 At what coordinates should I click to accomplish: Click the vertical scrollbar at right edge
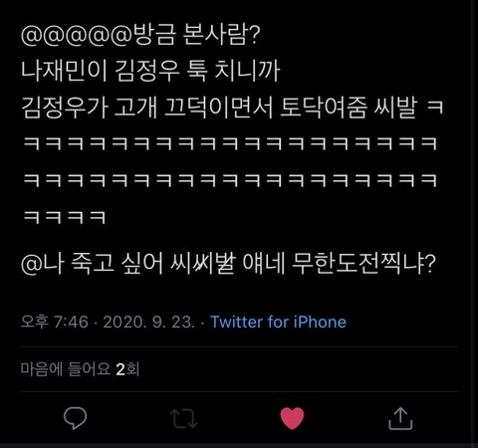point(474,224)
